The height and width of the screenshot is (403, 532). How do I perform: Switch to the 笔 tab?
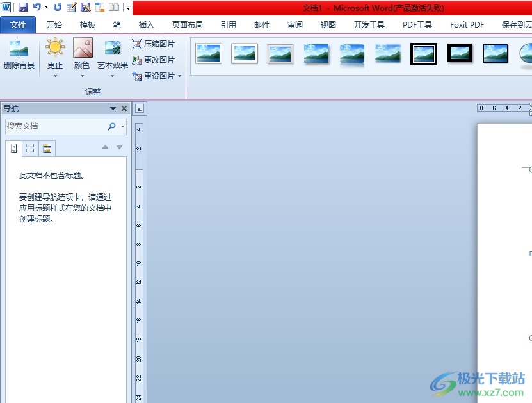117,25
